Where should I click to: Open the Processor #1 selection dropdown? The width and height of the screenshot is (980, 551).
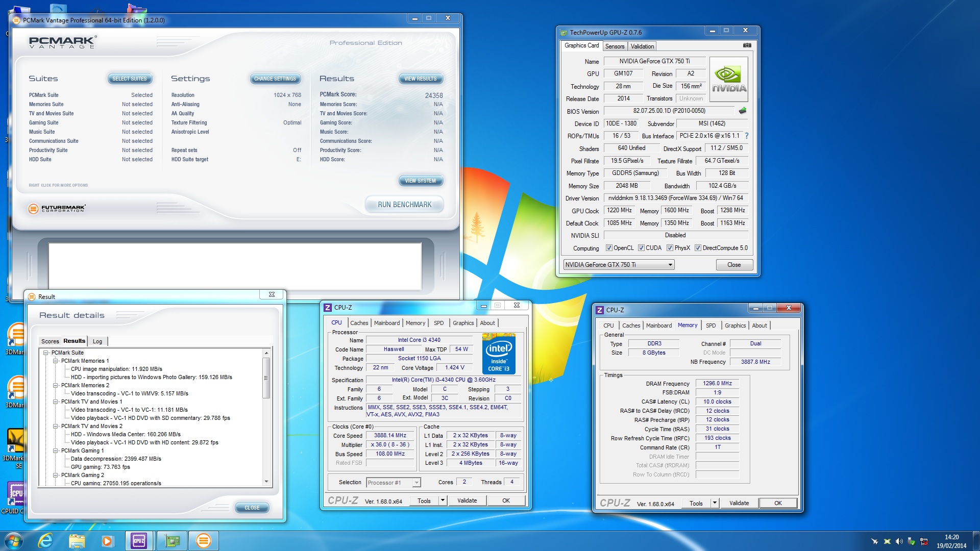tap(393, 483)
